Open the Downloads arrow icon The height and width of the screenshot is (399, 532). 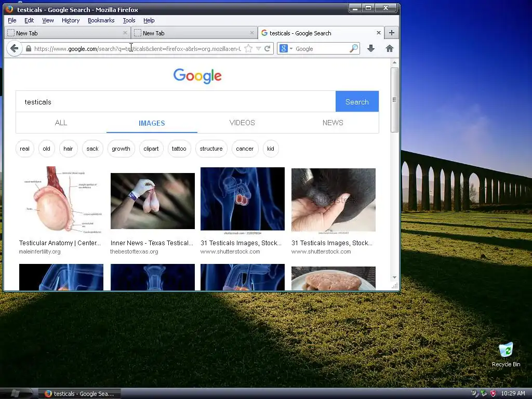point(371,48)
